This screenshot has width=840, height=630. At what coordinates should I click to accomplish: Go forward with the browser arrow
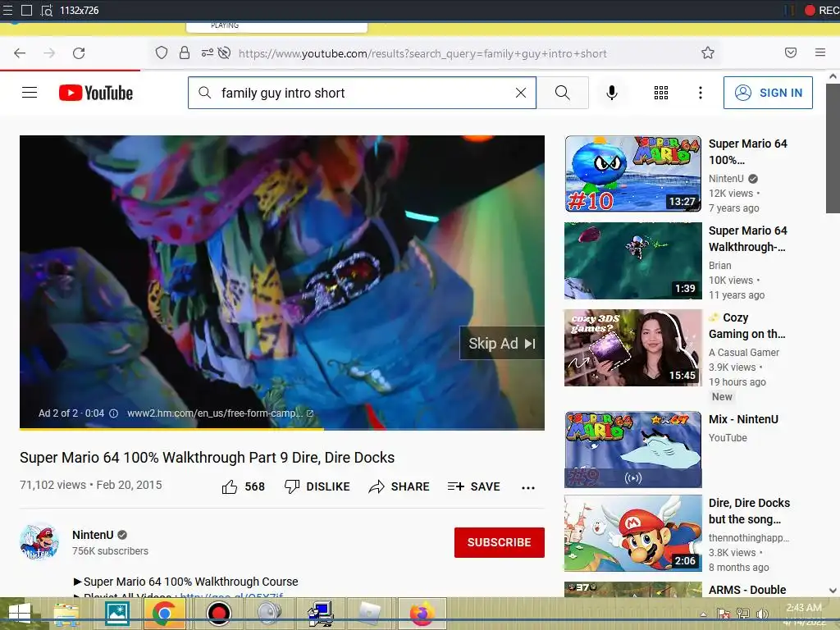[x=49, y=53]
